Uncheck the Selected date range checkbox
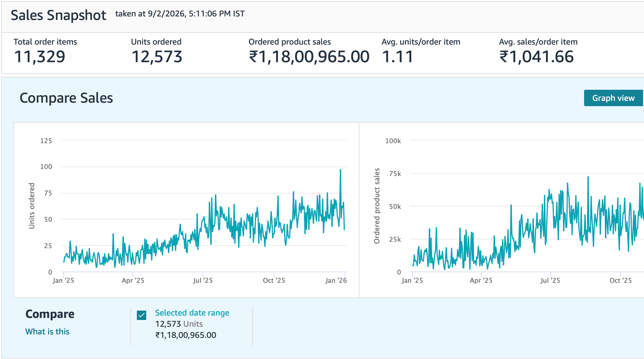The image size is (644, 359). (x=142, y=315)
